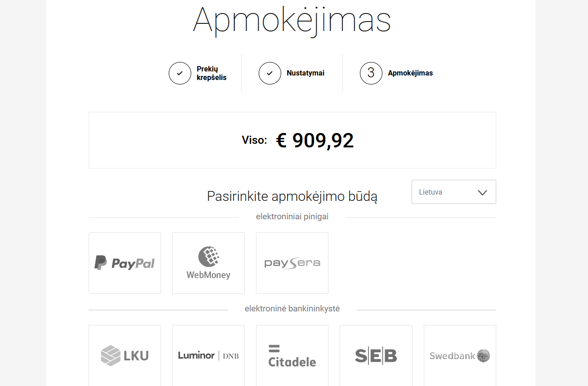The height and width of the screenshot is (386, 588).
Task: Click the elektroninė bankininkystė section label
Action: coord(292,309)
